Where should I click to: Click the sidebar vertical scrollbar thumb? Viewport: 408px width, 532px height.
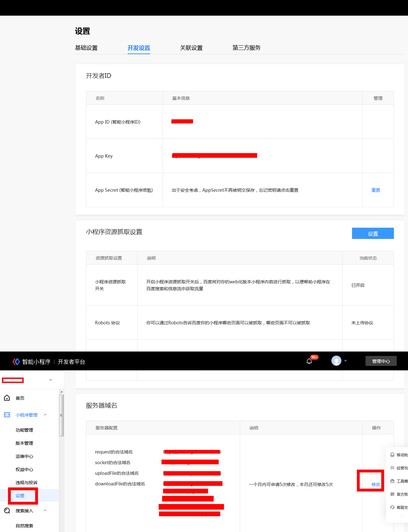pos(62,415)
